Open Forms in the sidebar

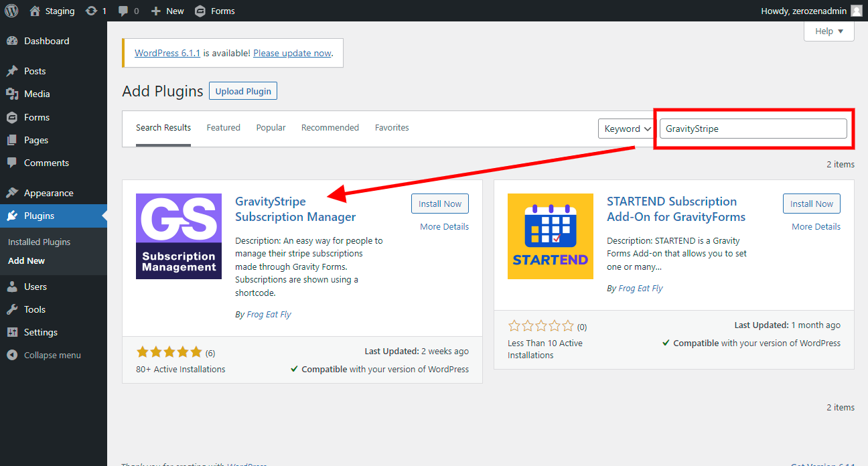pyautogui.click(x=54, y=117)
